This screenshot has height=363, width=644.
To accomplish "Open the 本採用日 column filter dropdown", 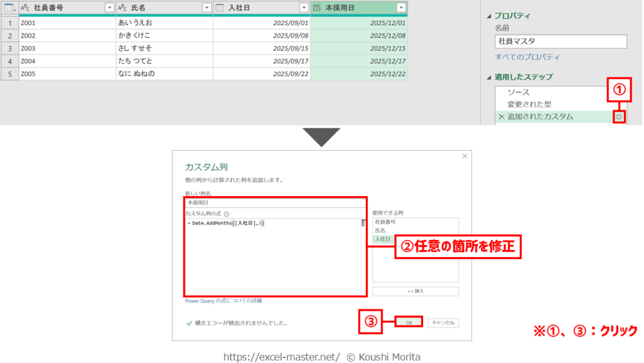I will pos(401,8).
